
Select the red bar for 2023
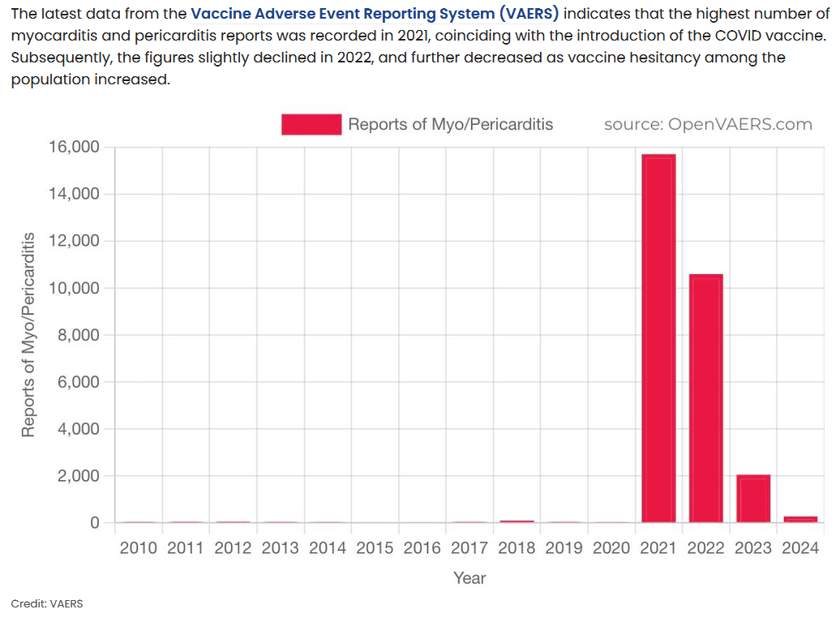coord(753,499)
